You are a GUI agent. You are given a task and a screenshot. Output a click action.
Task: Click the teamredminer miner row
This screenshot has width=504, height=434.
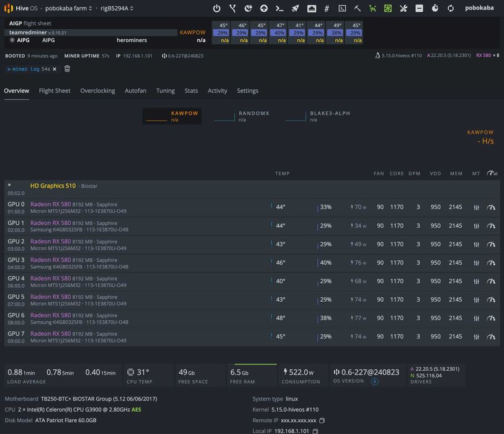pos(91,32)
